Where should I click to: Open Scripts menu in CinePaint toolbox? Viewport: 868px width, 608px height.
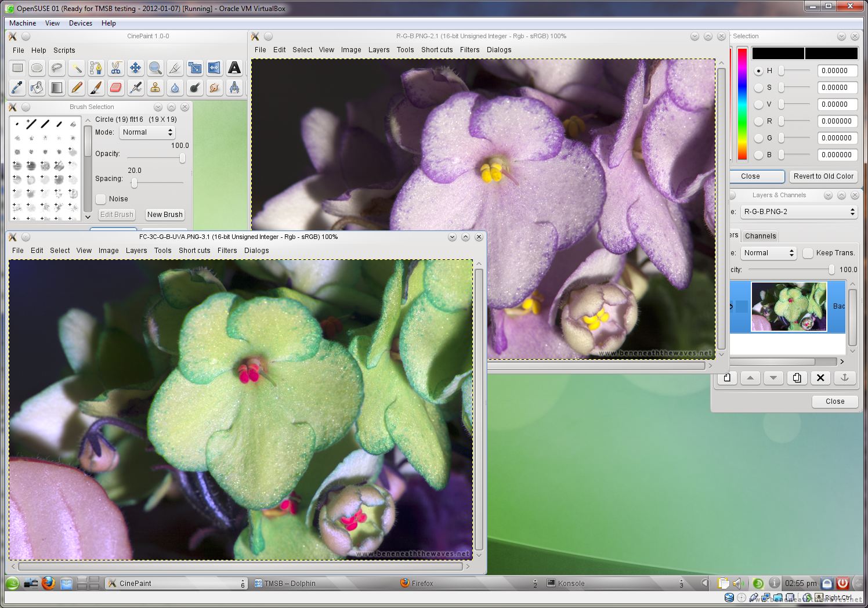pyautogui.click(x=64, y=50)
